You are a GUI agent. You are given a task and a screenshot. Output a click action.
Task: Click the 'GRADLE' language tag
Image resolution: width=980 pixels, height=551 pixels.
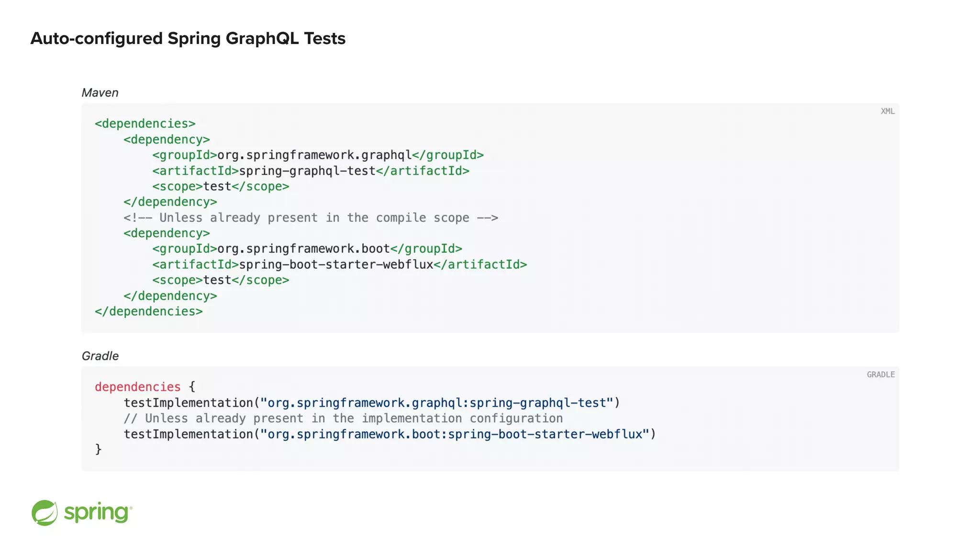[880, 375]
